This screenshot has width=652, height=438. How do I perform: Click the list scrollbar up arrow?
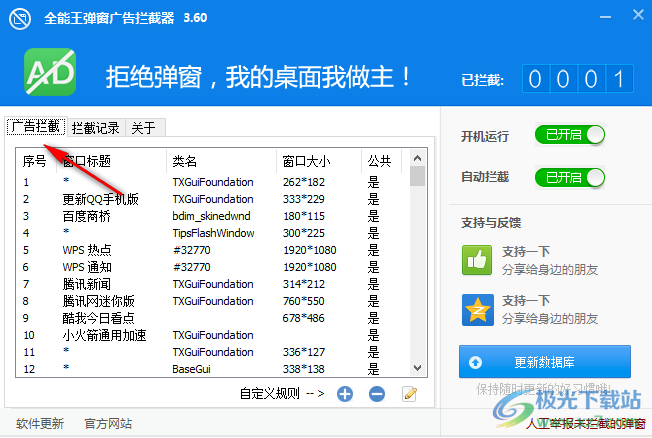(417, 158)
